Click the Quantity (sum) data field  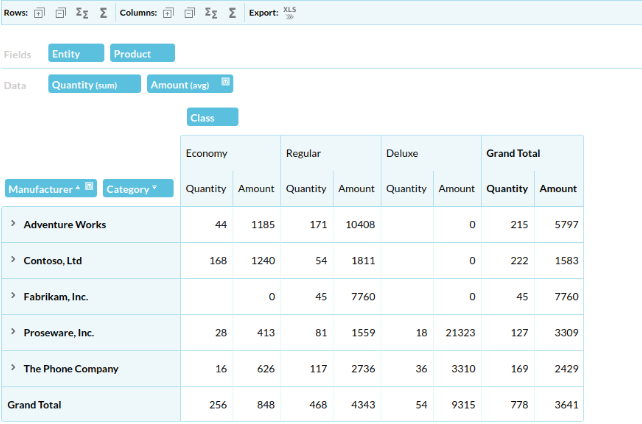[95, 84]
